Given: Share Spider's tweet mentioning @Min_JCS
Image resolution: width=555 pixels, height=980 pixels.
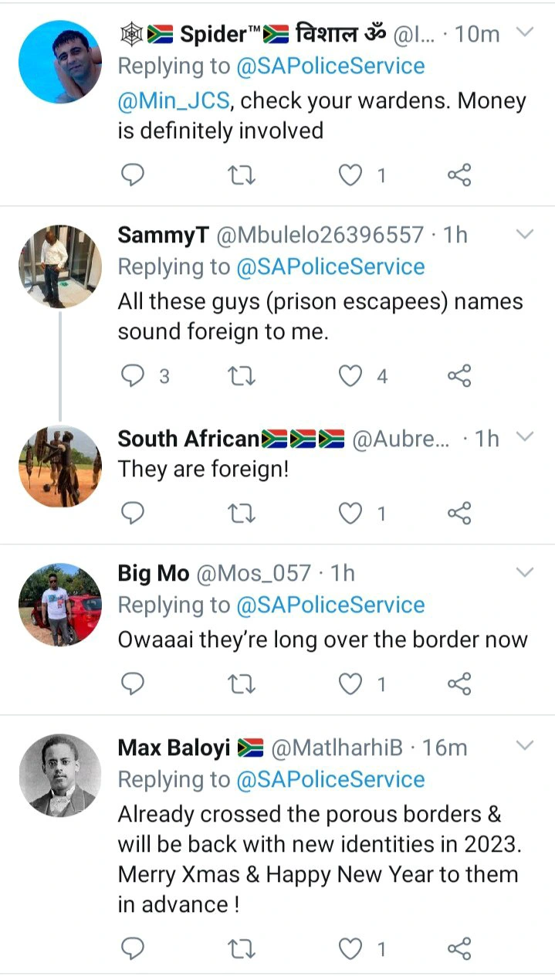Looking at the screenshot, I should [459, 175].
